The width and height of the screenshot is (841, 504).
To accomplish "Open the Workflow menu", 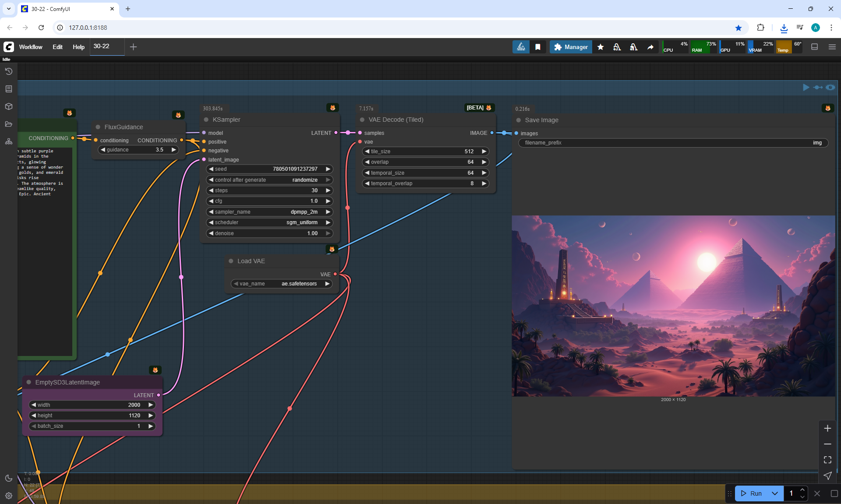I will point(31,47).
